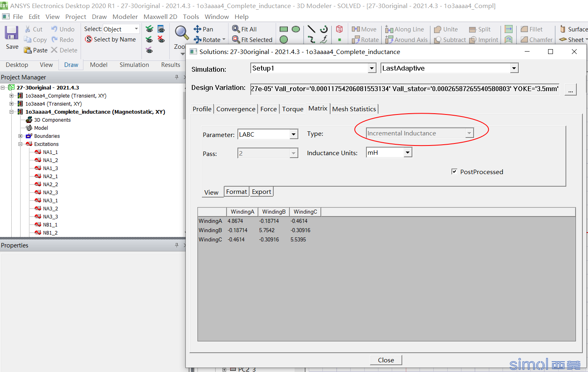The image size is (588, 372).
Task: Click the Close button in Solutions dialog
Action: pos(386,360)
